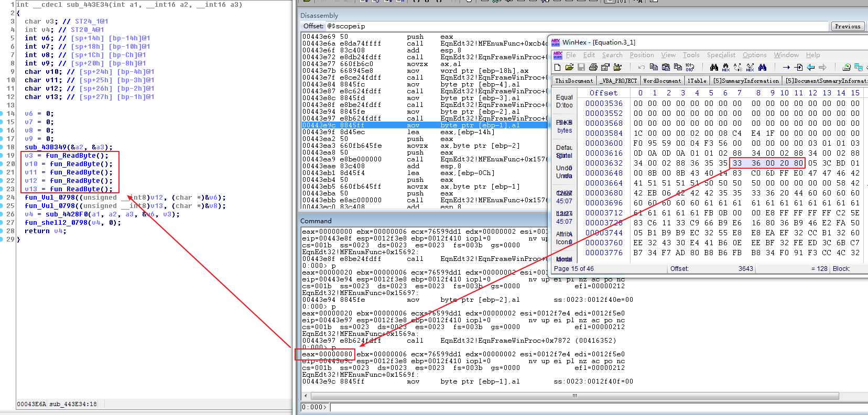Screen dimensions: 868x415
Task: Click 'fun_shell2_0798(v4, 0);' on line 27
Action: pyautogui.click(x=72, y=223)
